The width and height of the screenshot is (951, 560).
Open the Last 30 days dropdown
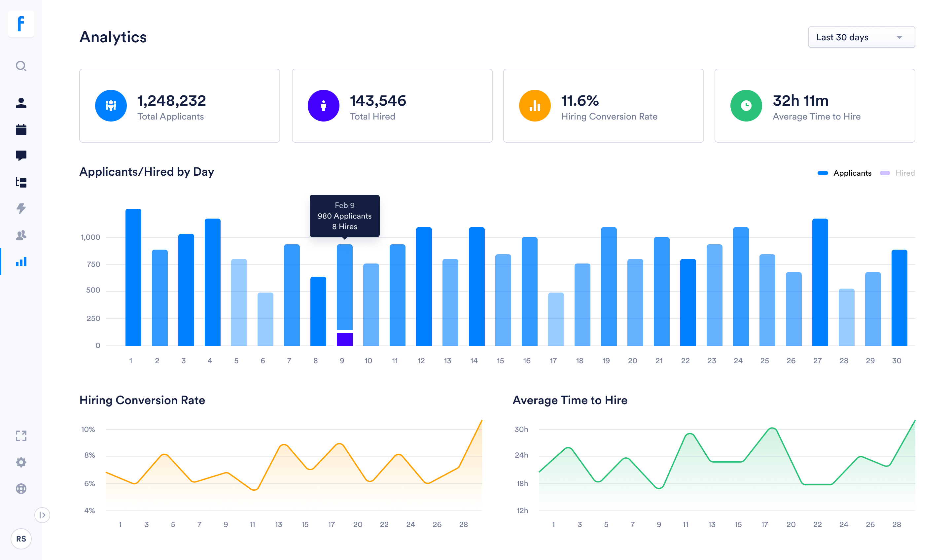coord(862,37)
